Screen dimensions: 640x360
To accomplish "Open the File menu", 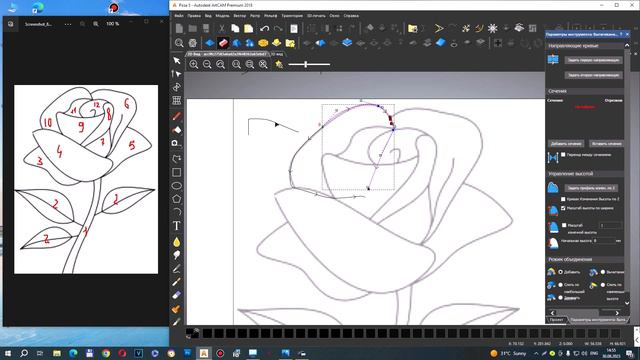I will [x=179, y=16].
